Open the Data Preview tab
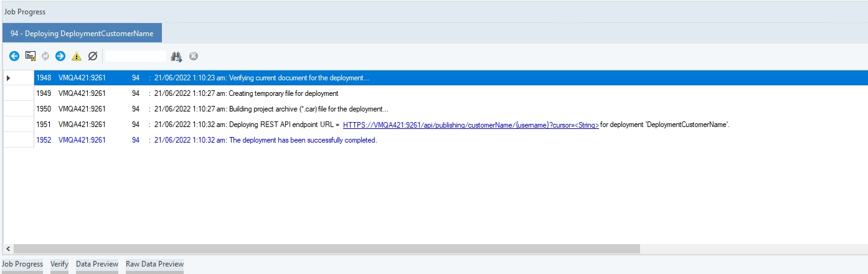868x274 pixels. pyautogui.click(x=97, y=264)
